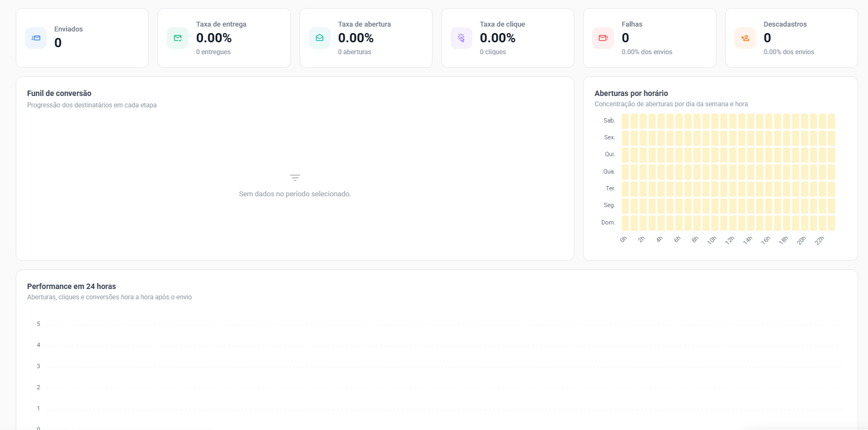Click the Sab. heatmap cell at 0h
Image resolution: width=868 pixels, height=430 pixels.
pos(625,121)
